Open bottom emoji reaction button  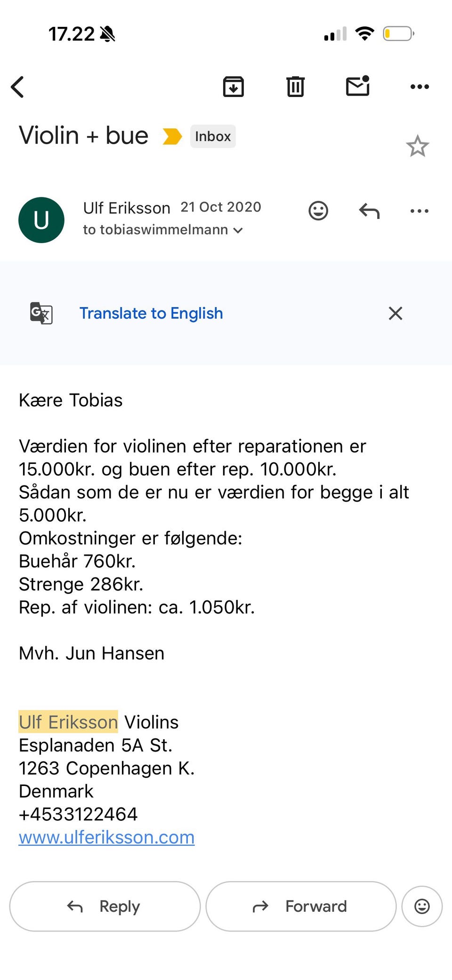click(422, 907)
